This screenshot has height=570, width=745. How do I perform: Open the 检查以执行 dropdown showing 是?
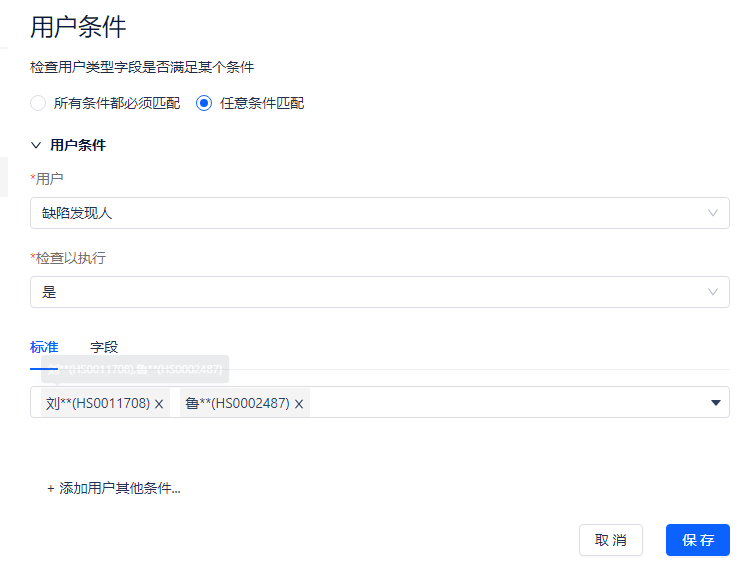coord(713,292)
